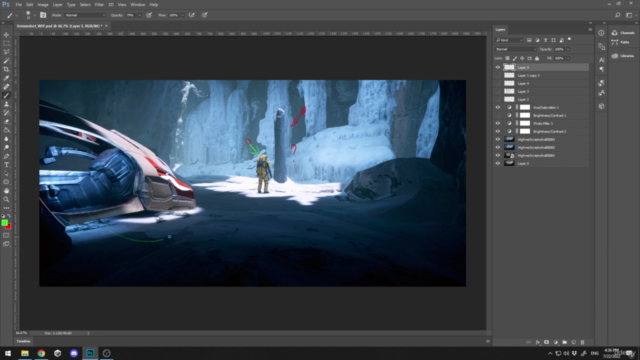Select the Path Selection tool
Screen dimensions: 640x360
coord(6,173)
